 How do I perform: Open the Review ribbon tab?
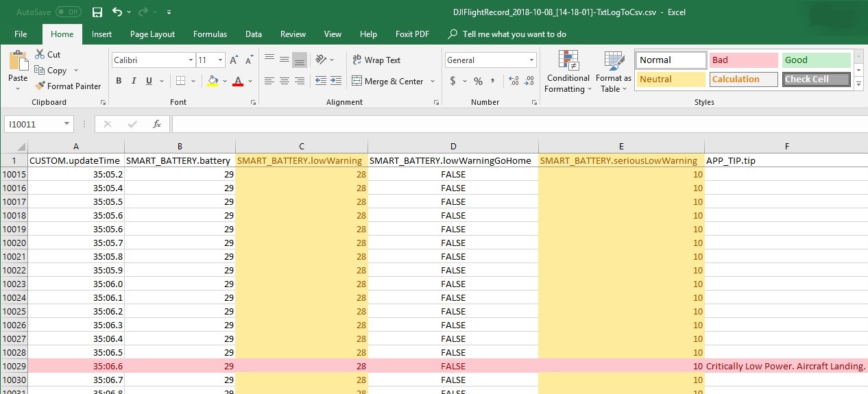point(293,34)
